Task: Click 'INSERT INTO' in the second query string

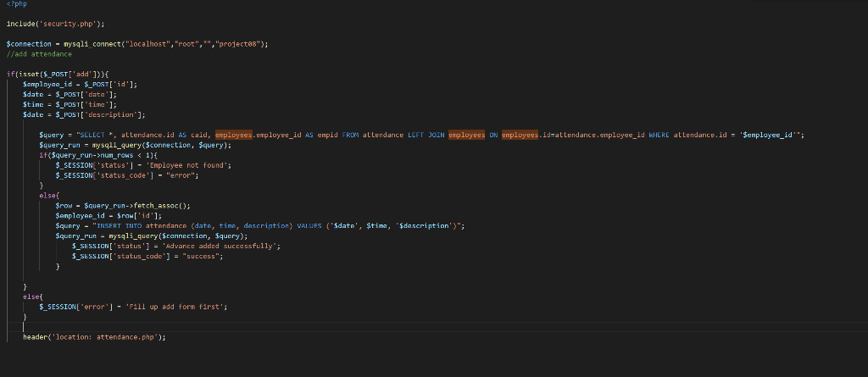Action: point(119,225)
